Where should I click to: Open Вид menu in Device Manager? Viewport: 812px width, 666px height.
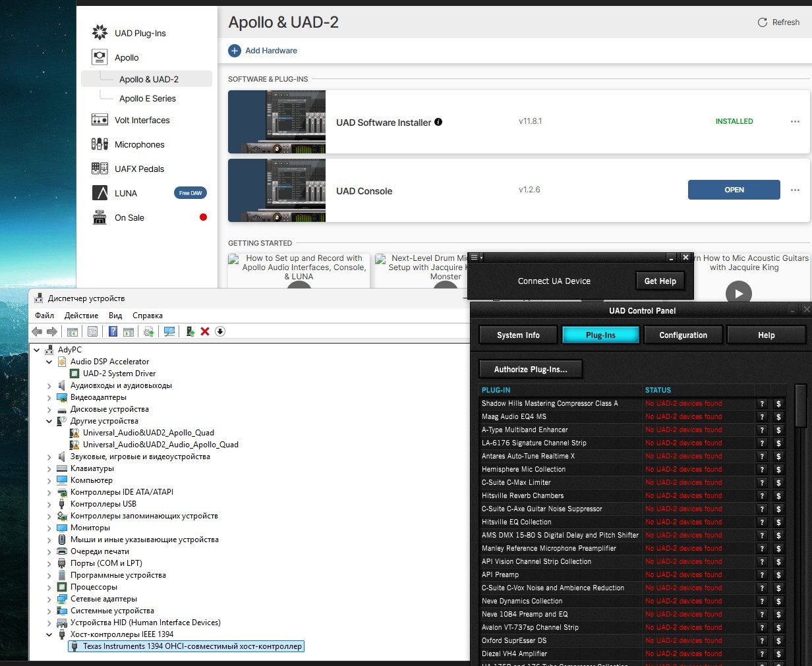coord(115,316)
